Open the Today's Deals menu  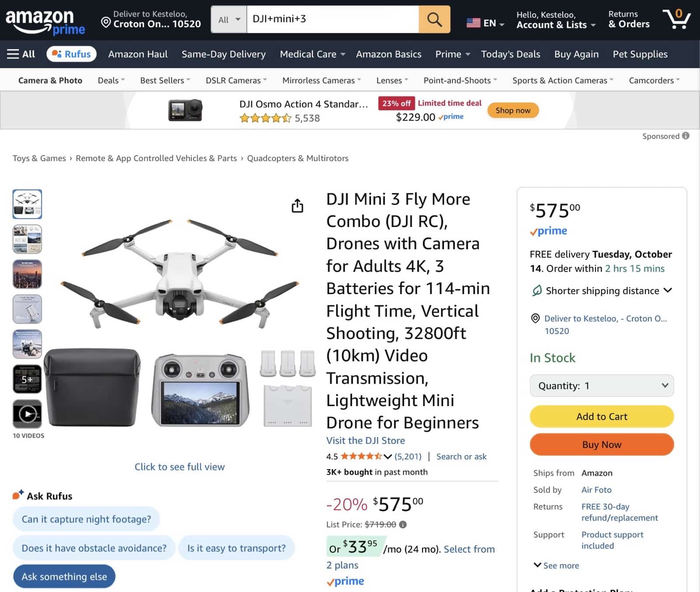(x=510, y=54)
